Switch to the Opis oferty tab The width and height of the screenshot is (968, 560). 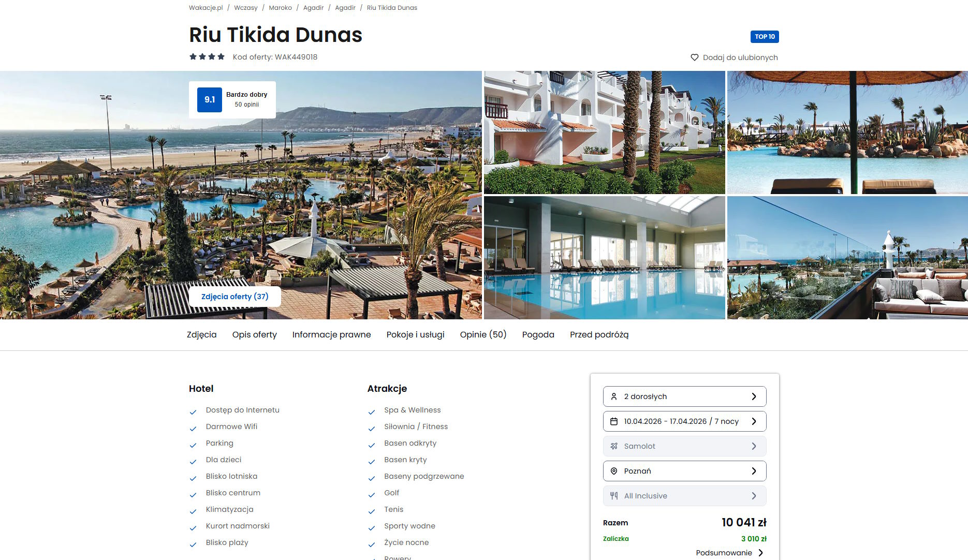(x=254, y=335)
